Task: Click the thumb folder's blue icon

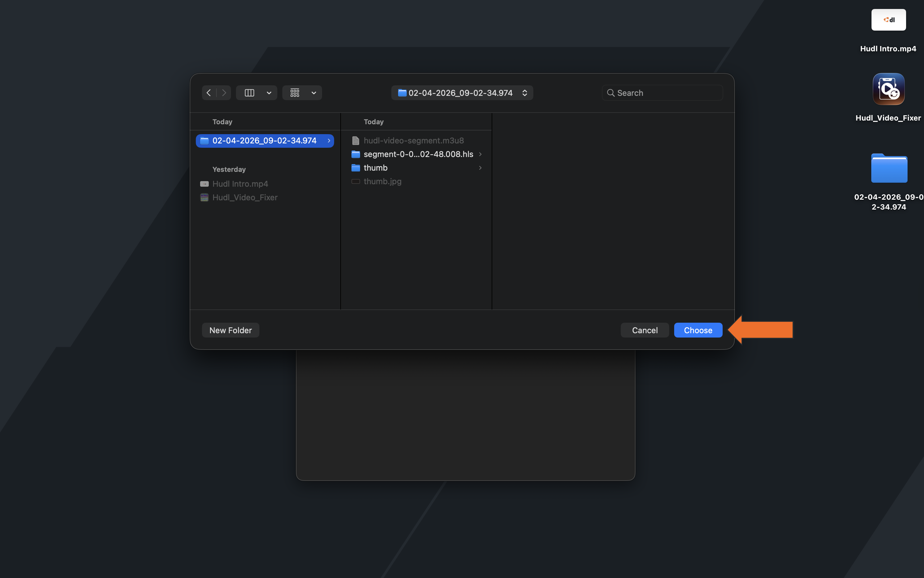Action: pyautogui.click(x=355, y=168)
